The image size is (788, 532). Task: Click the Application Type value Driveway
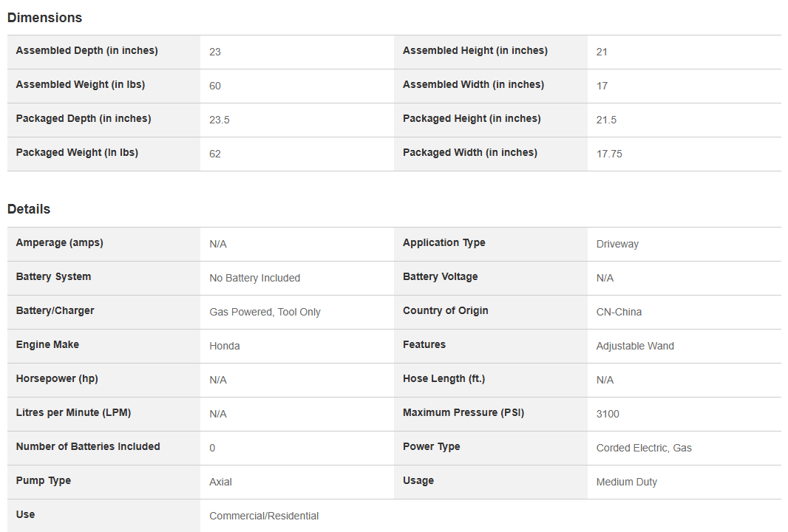(617, 244)
